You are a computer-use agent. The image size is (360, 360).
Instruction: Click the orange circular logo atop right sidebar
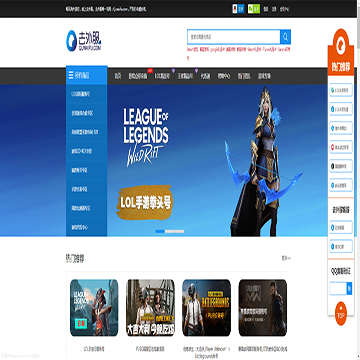pos(341,43)
